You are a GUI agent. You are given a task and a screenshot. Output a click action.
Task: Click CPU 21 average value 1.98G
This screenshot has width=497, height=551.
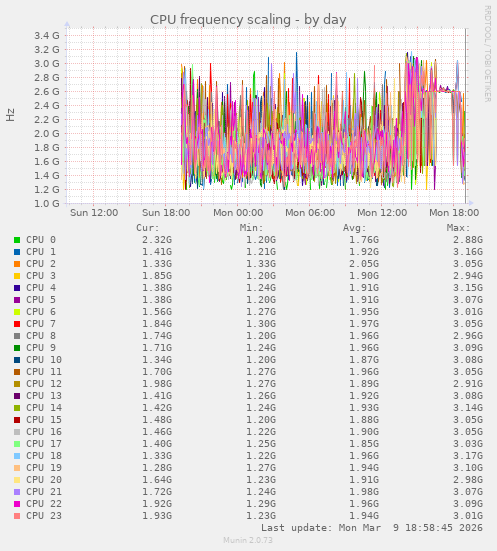[364, 492]
